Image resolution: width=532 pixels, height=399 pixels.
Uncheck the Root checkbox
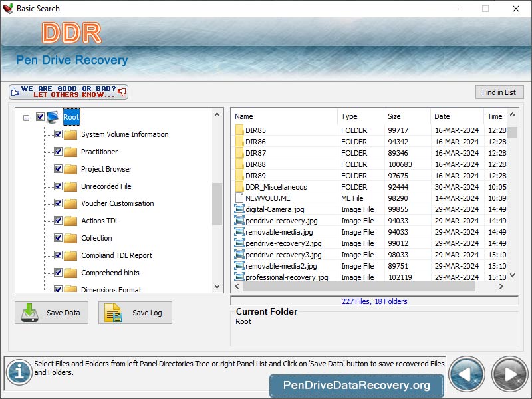pos(40,117)
